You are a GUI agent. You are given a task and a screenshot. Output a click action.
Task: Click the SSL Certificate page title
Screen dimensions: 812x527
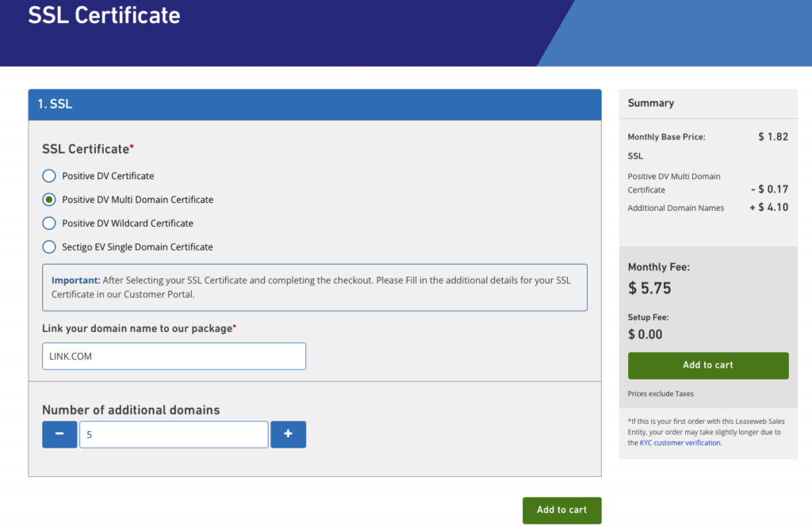(104, 15)
